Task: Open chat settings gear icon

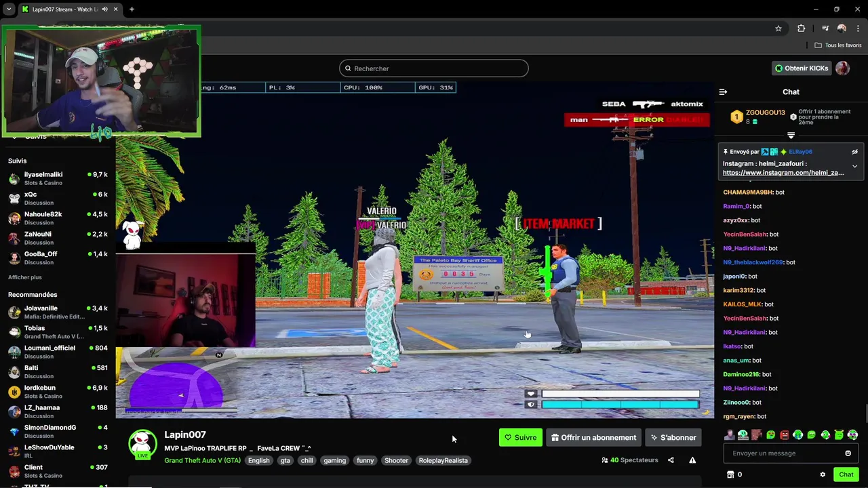Action: (823, 474)
